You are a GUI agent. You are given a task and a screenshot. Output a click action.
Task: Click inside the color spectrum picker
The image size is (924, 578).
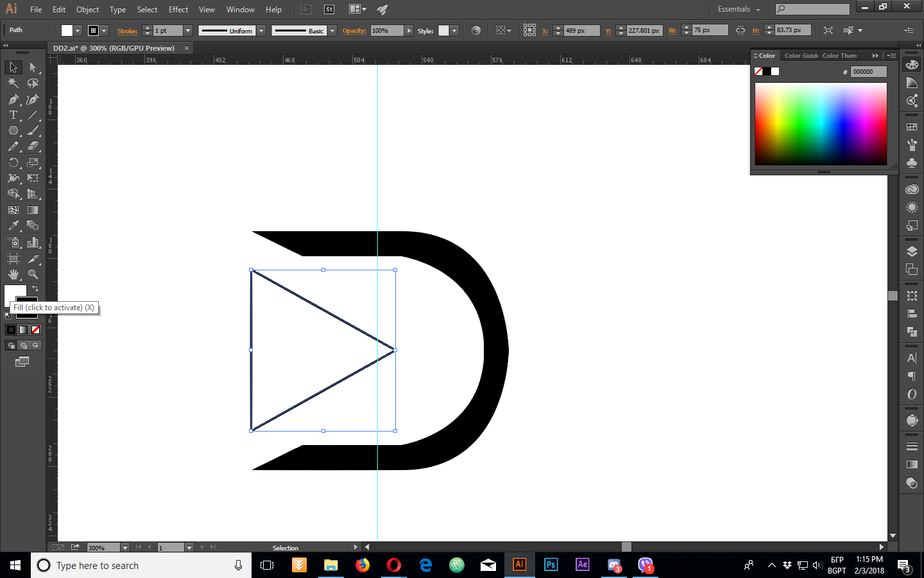(x=821, y=123)
